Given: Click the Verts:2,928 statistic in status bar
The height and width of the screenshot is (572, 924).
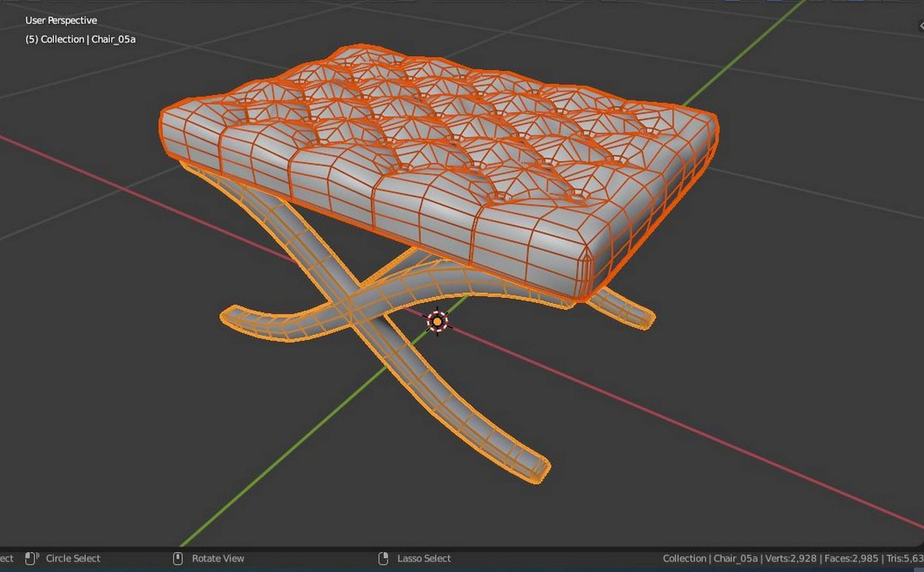Looking at the screenshot, I should [x=791, y=558].
